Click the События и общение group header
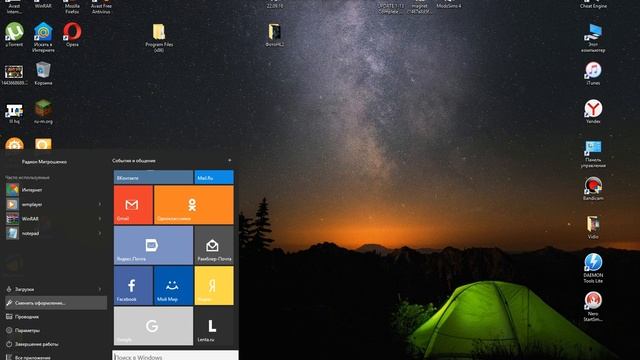 pyautogui.click(x=133, y=160)
